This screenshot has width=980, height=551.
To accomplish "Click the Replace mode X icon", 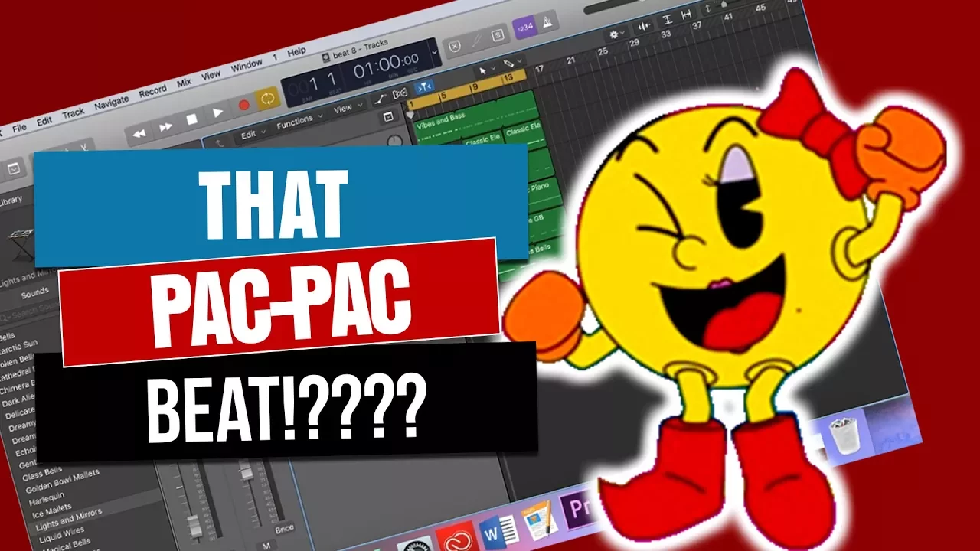I will point(454,47).
